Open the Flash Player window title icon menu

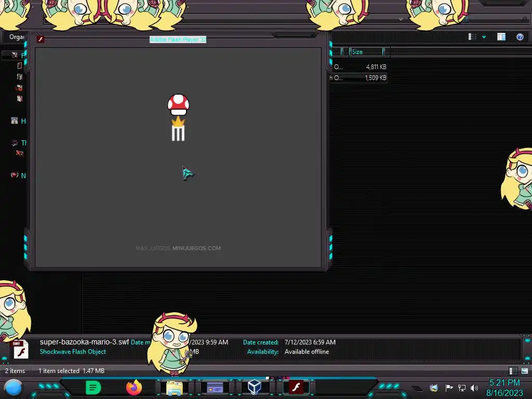coord(41,39)
